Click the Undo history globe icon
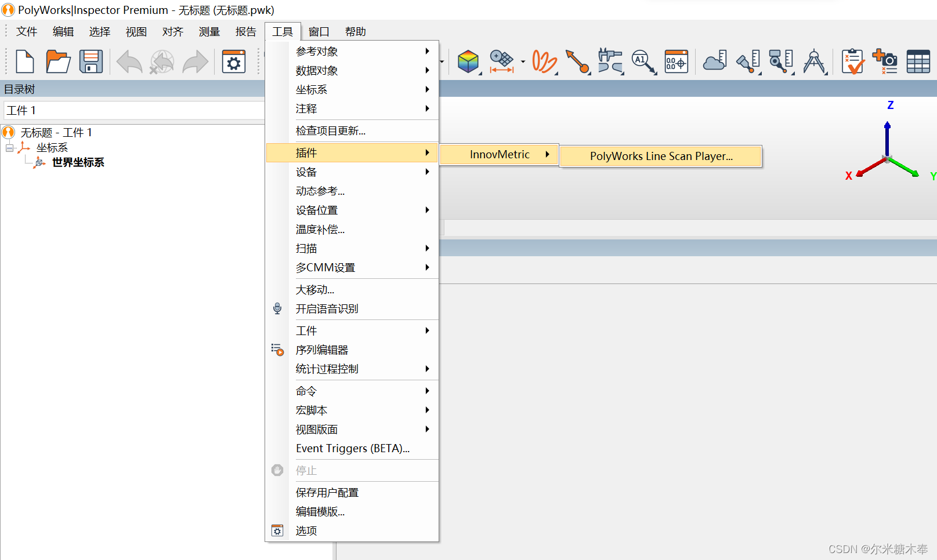937x560 pixels. [162, 61]
